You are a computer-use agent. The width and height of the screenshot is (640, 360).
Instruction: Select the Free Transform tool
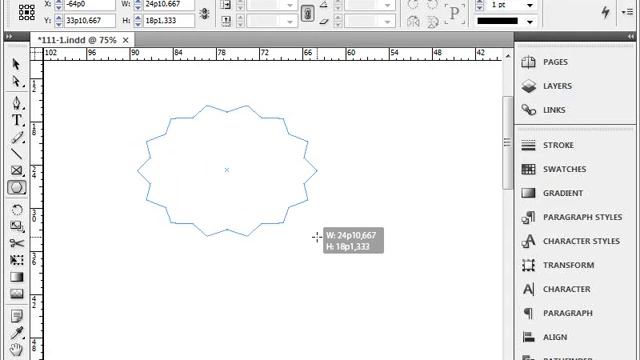(16, 260)
